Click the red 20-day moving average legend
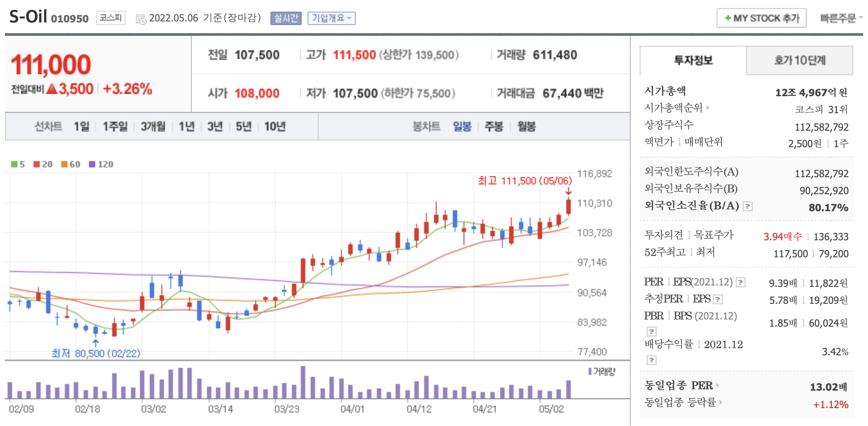868x426 pixels. 43,164
